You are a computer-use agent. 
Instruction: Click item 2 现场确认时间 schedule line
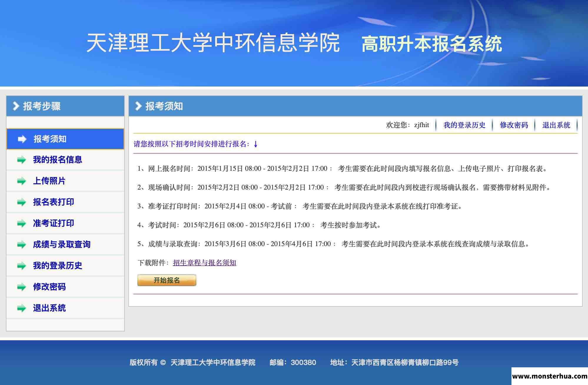point(344,187)
